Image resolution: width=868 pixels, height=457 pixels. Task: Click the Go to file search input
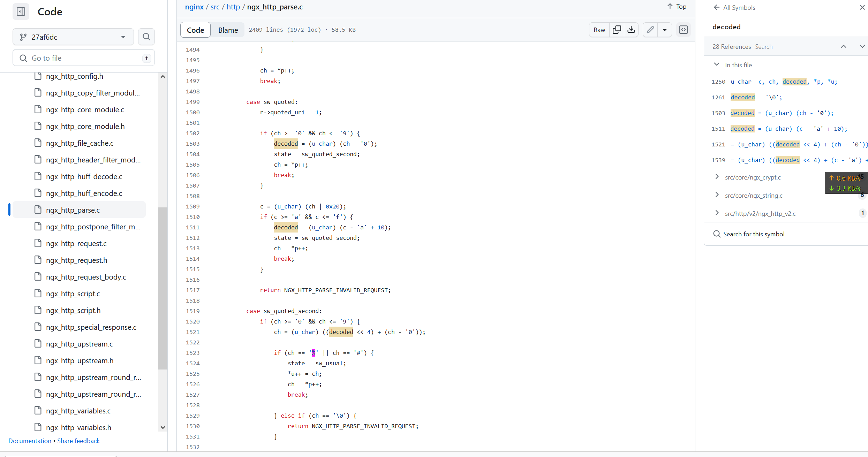(x=83, y=58)
